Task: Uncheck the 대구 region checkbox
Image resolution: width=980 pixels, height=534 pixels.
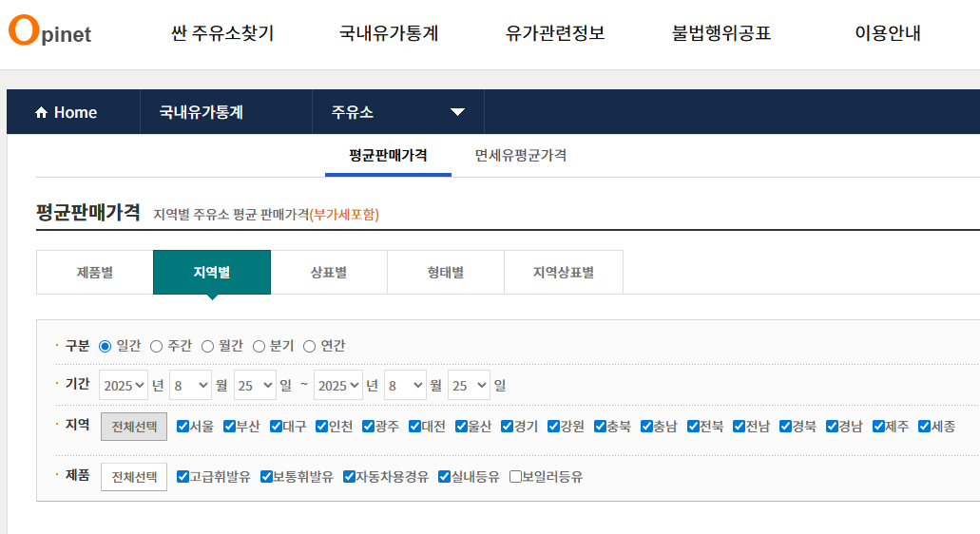Action: coord(276,426)
